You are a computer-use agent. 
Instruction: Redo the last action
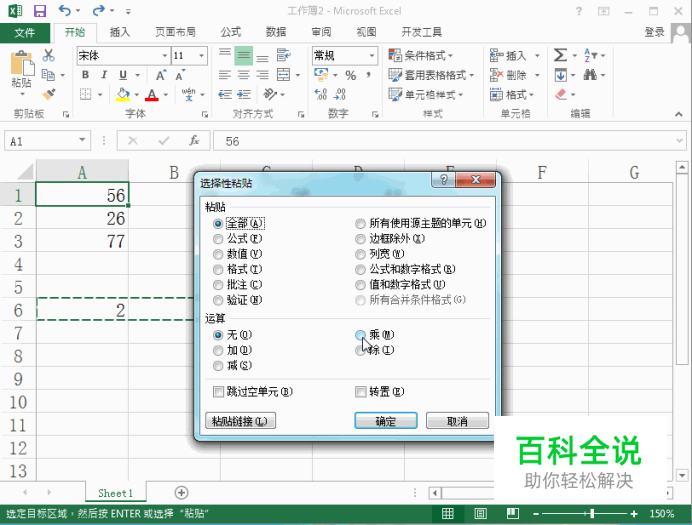(x=99, y=10)
